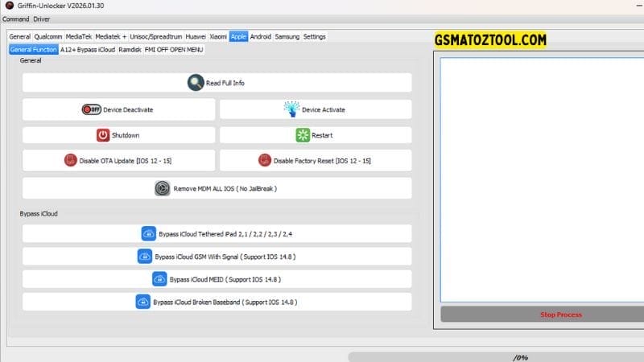Viewport: 644px width, 362px height.
Task: Switch to the Android tab
Action: coord(261,36)
